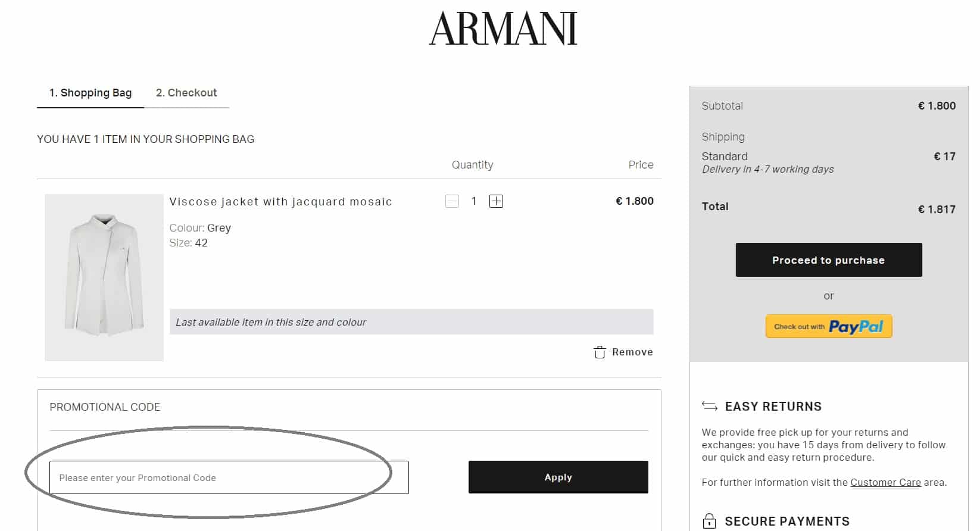Screen dimensions: 980x531
Task: Click the minus icon to decrease quantity
Action: (x=452, y=201)
